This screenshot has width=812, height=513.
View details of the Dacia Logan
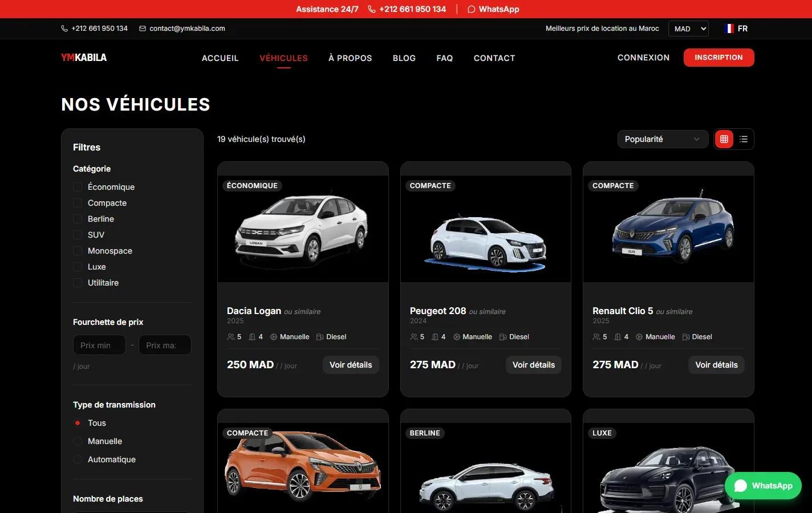pyautogui.click(x=351, y=365)
